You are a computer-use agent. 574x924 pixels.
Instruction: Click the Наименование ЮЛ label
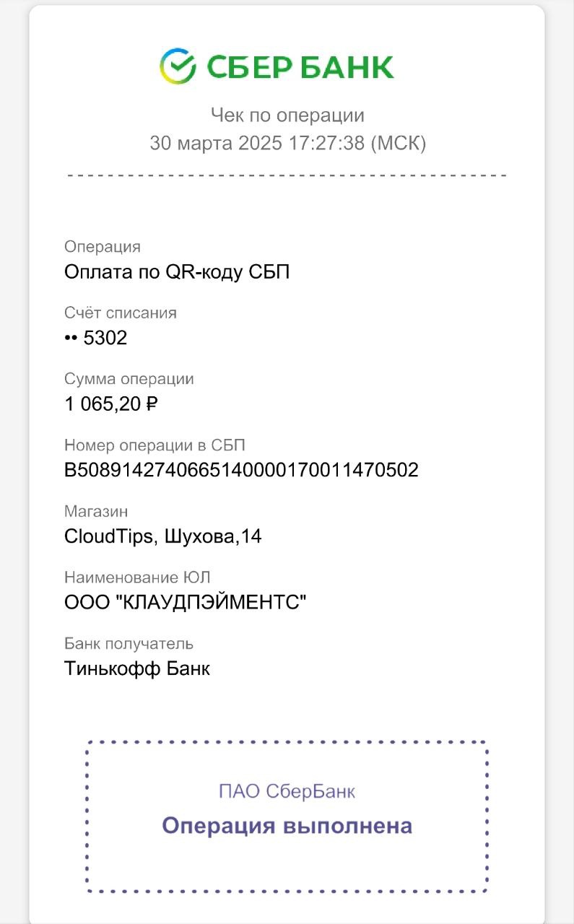(137, 577)
